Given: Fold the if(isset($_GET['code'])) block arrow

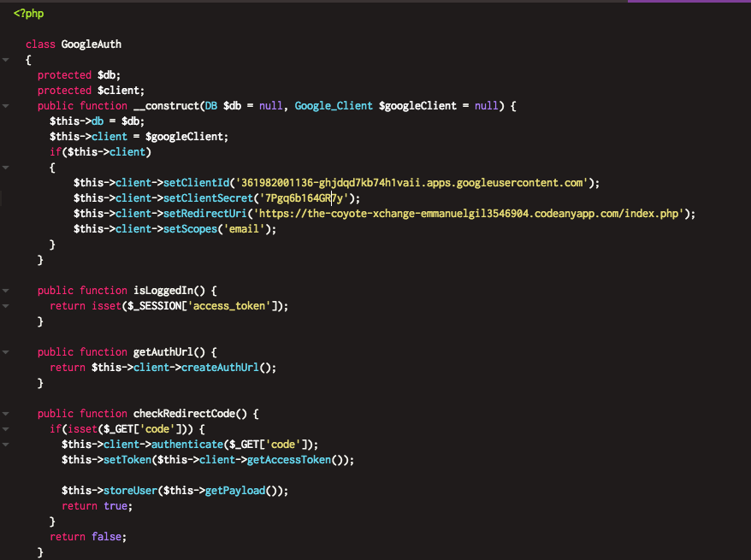Looking at the screenshot, I should point(6,429).
